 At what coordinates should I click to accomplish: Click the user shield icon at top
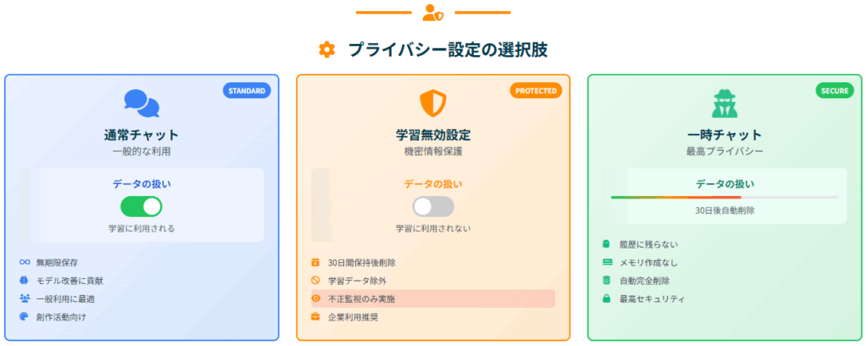[x=433, y=12]
